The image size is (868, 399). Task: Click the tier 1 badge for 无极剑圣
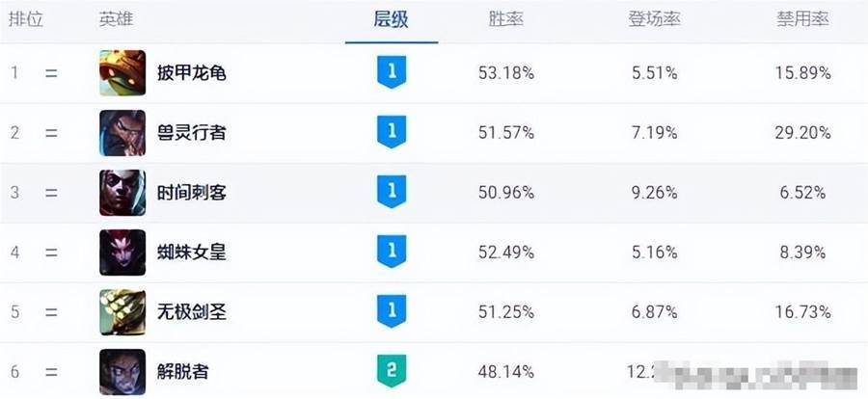click(x=392, y=311)
